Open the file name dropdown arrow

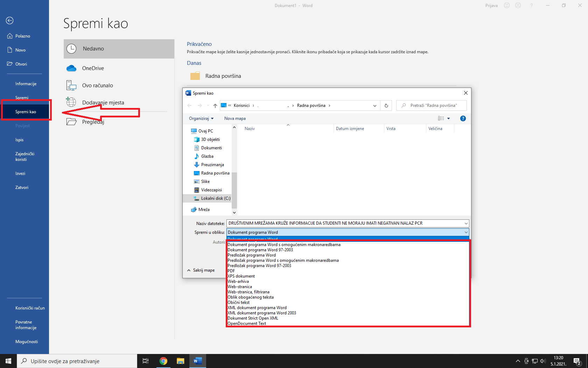click(x=466, y=223)
